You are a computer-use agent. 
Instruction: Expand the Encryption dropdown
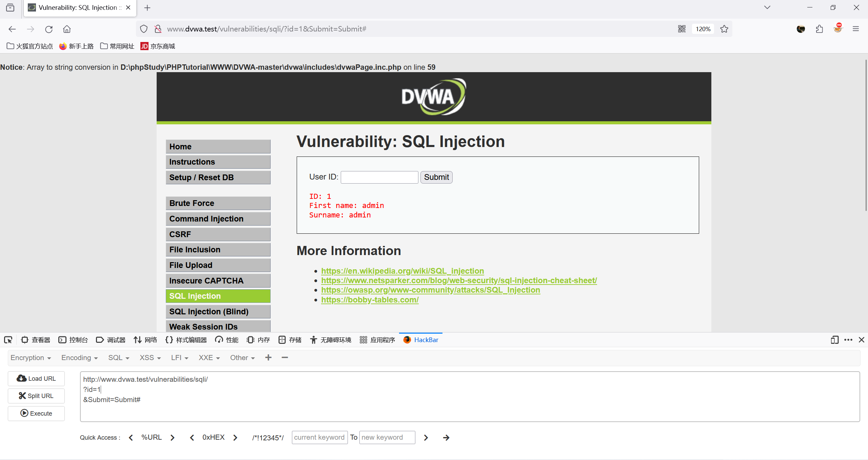[31, 358]
